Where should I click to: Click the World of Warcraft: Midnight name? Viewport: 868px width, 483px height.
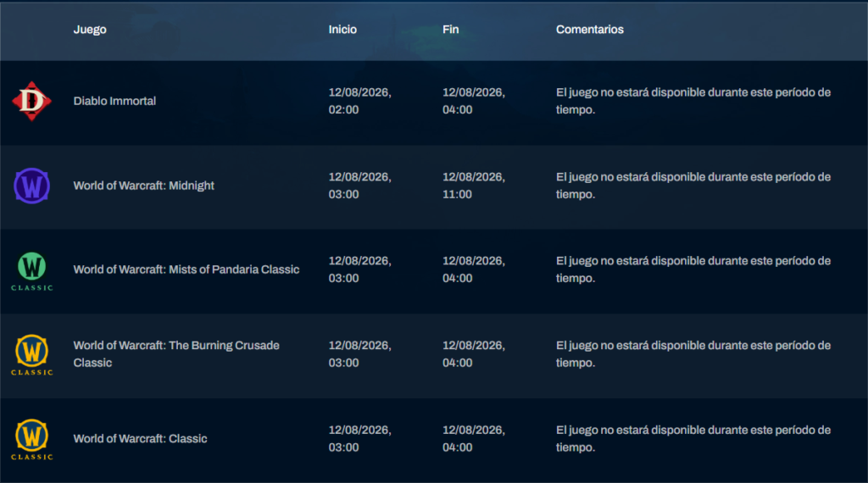pos(144,186)
